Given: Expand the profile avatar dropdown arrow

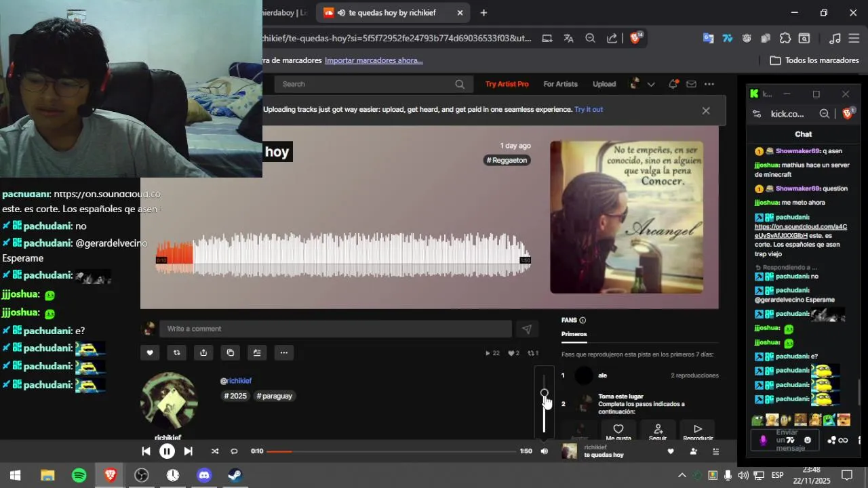Looking at the screenshot, I should (x=651, y=84).
